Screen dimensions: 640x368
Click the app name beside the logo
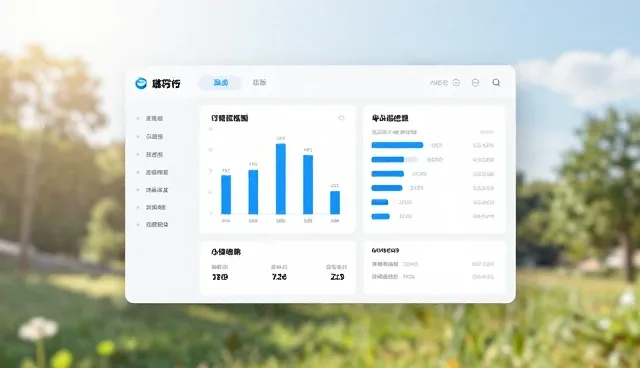(166, 84)
